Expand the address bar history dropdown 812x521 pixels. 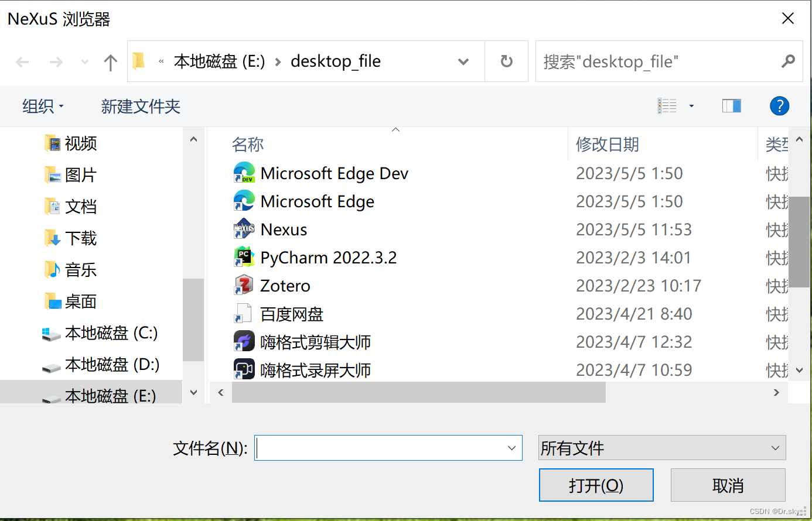click(463, 61)
